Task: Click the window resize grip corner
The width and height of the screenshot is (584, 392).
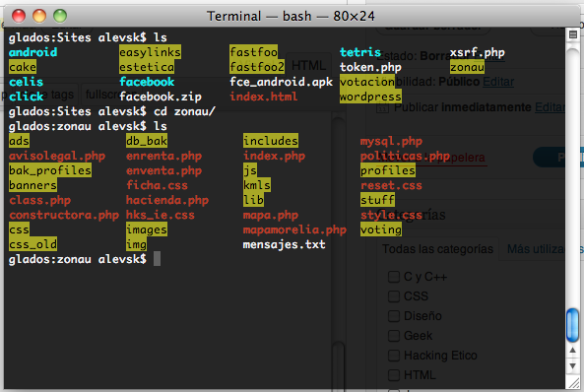Action: pyautogui.click(x=574, y=383)
